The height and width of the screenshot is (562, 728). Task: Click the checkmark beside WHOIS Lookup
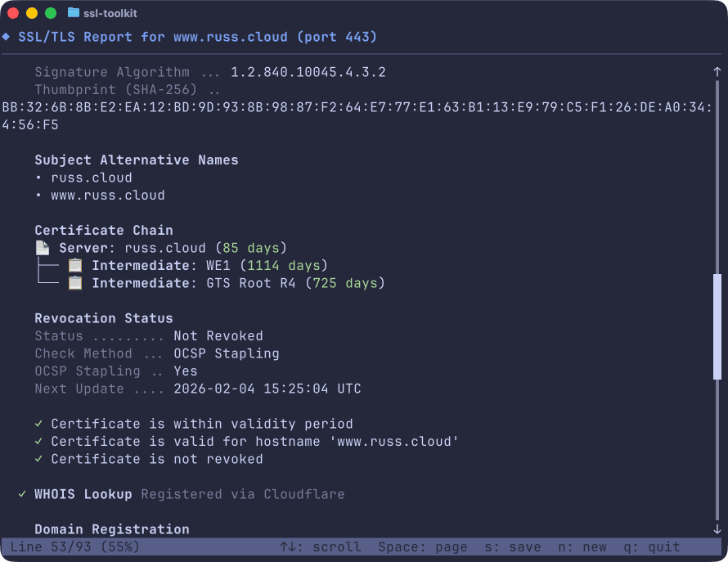22,494
